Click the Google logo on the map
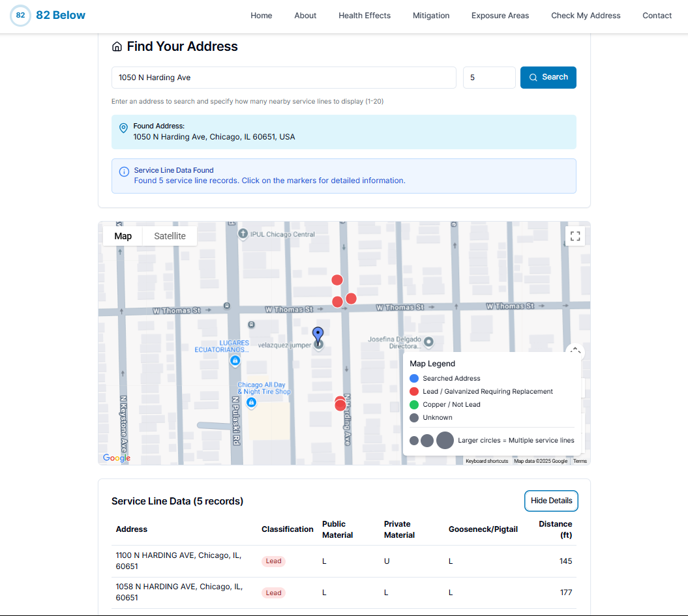This screenshot has height=616, width=688. [116, 458]
